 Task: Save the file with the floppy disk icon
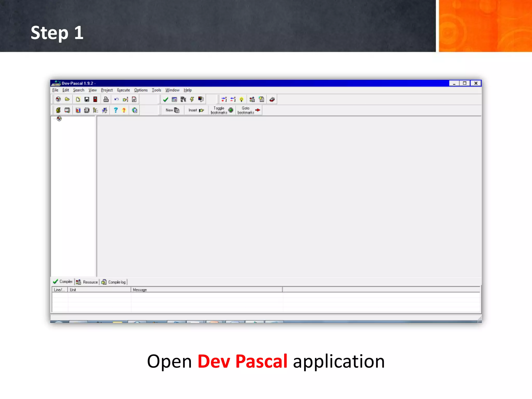(x=87, y=99)
